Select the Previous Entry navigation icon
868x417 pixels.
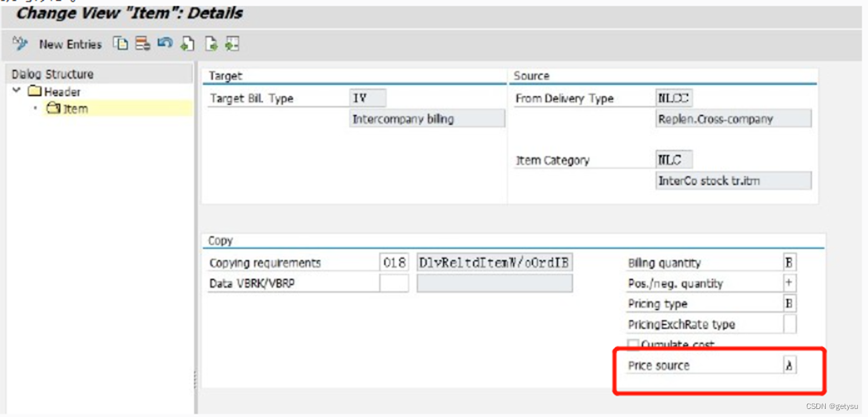(x=188, y=44)
